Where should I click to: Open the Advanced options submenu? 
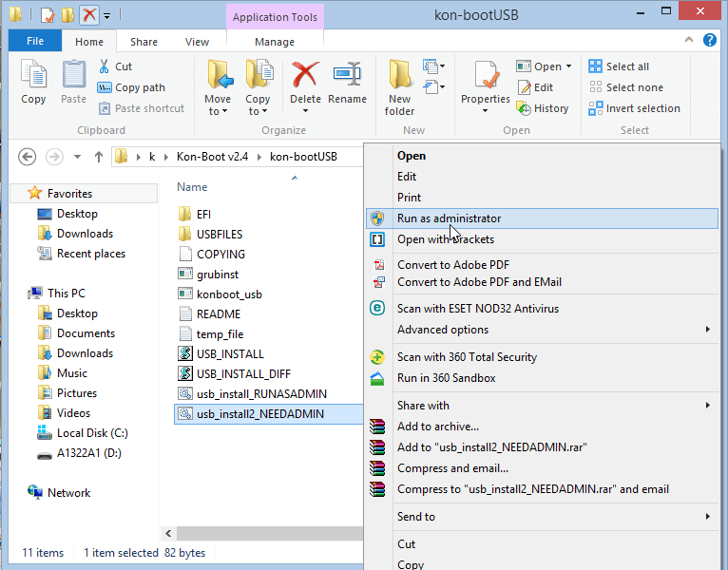tap(542, 329)
